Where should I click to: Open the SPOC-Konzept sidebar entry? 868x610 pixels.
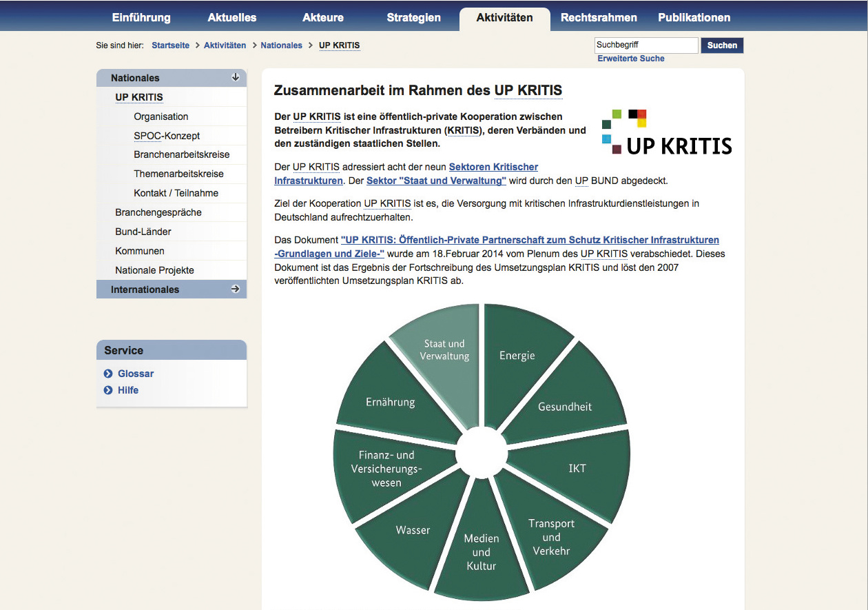coord(167,136)
